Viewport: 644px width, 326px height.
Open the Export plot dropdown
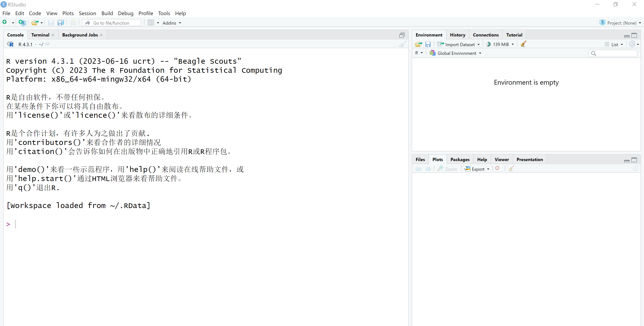click(477, 169)
